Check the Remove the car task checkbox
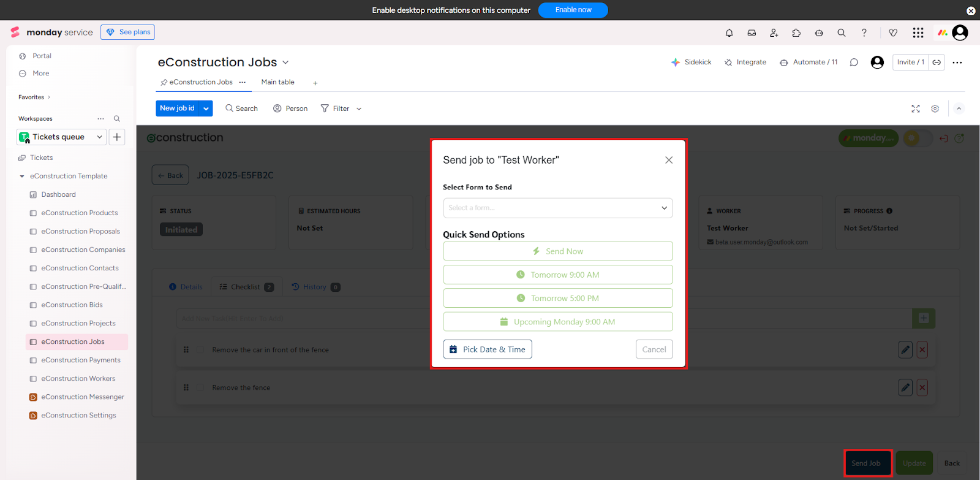The width and height of the screenshot is (980, 480). point(200,350)
